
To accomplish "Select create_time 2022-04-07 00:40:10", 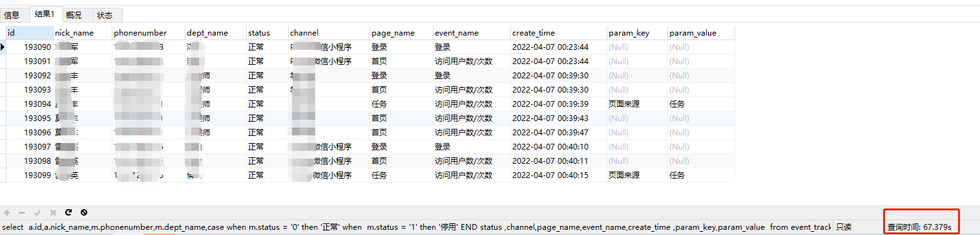I will (559, 147).
